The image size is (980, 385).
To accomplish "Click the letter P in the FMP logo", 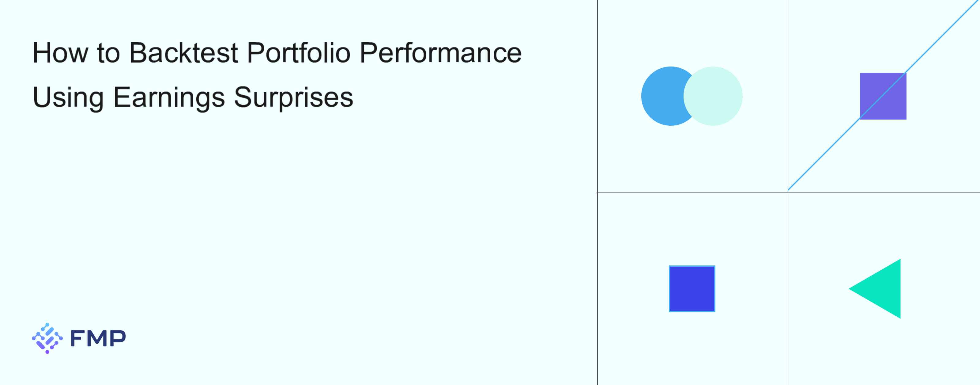I will coord(117,338).
